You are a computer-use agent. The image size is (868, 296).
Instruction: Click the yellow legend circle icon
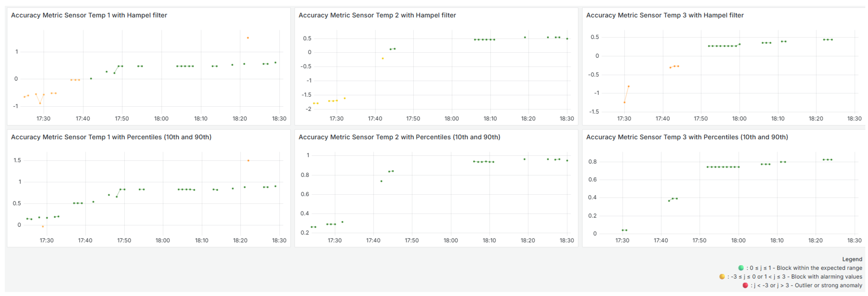722,277
